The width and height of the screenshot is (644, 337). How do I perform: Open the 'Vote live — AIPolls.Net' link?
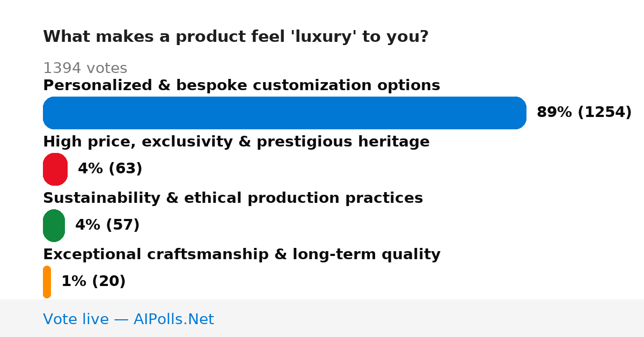[128, 319]
